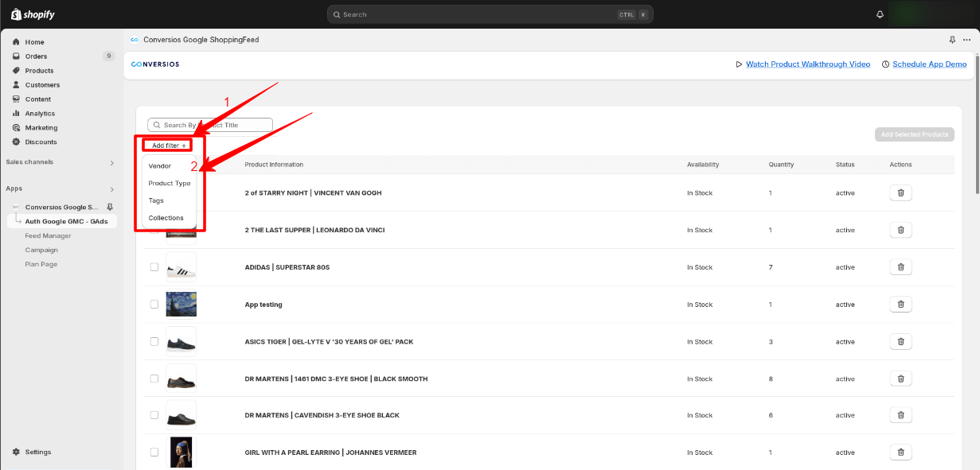
Task: Click the Settings gear icon
Action: (16, 452)
